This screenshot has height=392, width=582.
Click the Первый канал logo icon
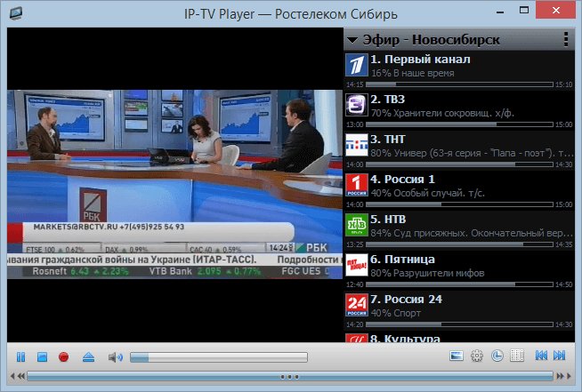click(357, 65)
